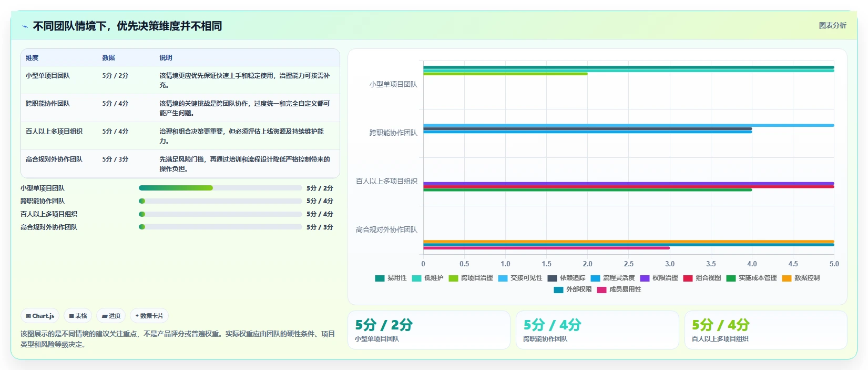Click the 跨职能协作团队 chart axis label

(x=393, y=133)
